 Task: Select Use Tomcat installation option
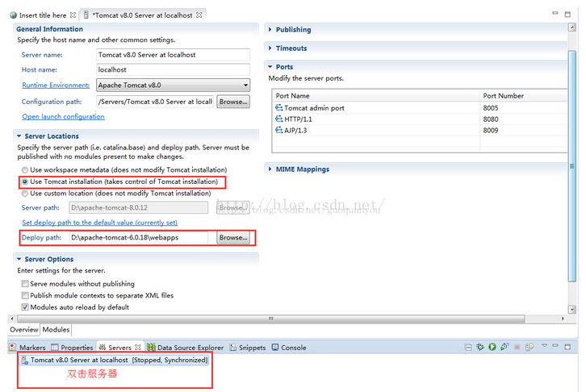pyautogui.click(x=25, y=181)
